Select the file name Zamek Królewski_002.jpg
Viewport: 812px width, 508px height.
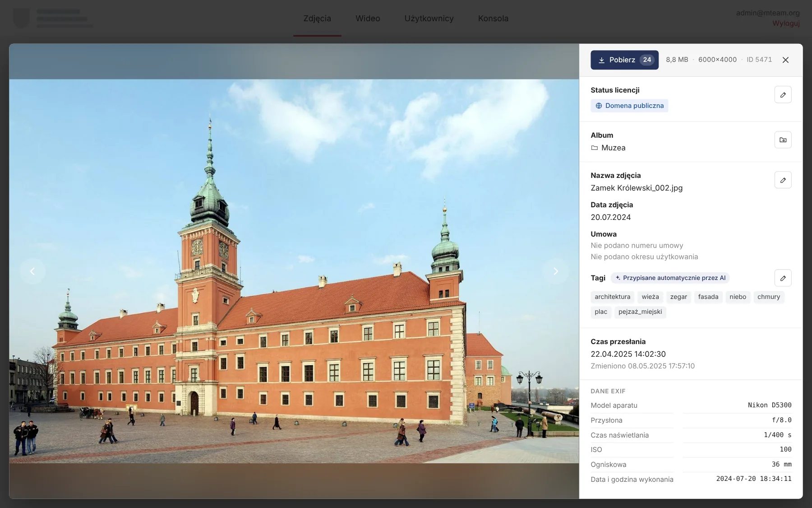tap(637, 188)
